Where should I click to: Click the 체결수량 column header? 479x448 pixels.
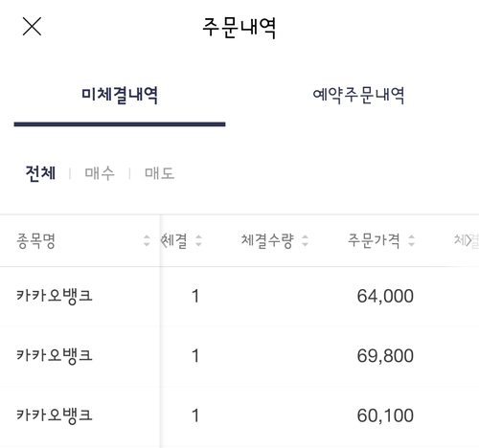(x=267, y=241)
